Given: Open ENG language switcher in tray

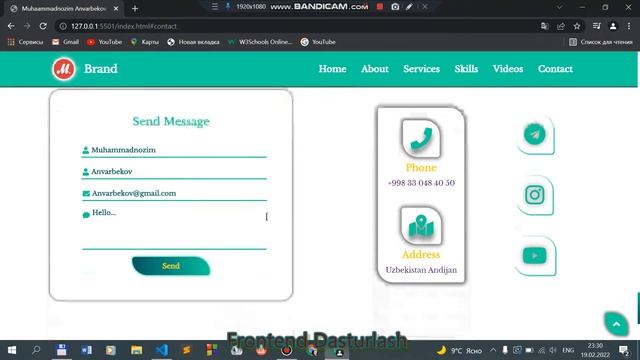Looking at the screenshot, I should coord(568,350).
